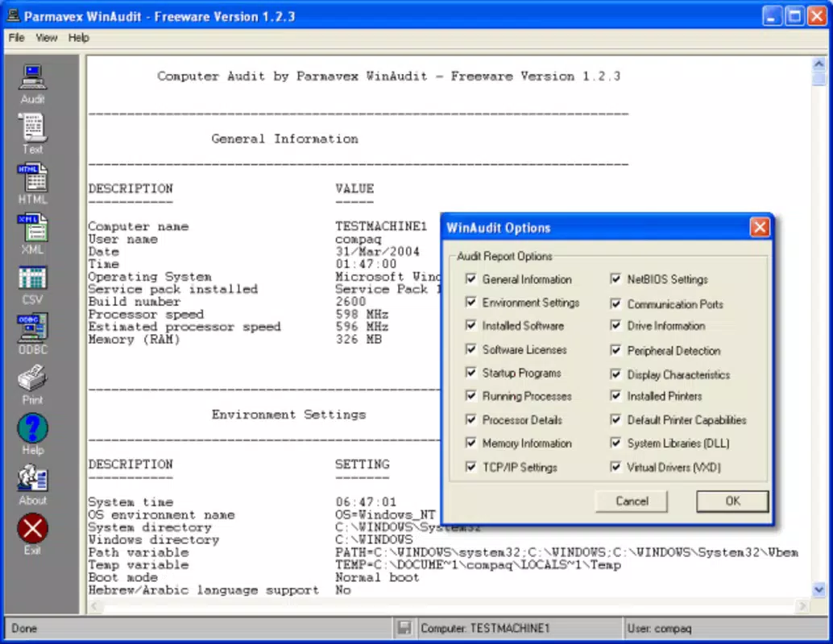Viewport: 833px width, 644px height.
Task: Toggle Software Licenses checkbox
Action: 470,349
